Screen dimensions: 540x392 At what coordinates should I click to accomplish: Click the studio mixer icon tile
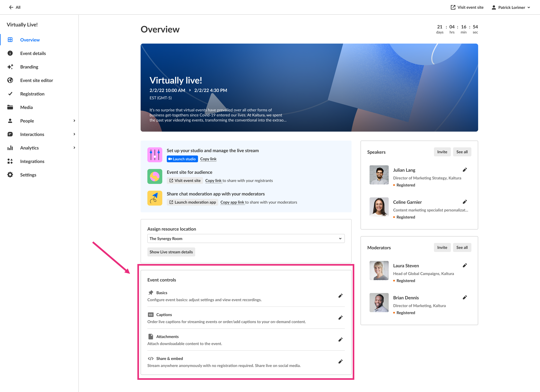[x=154, y=155]
